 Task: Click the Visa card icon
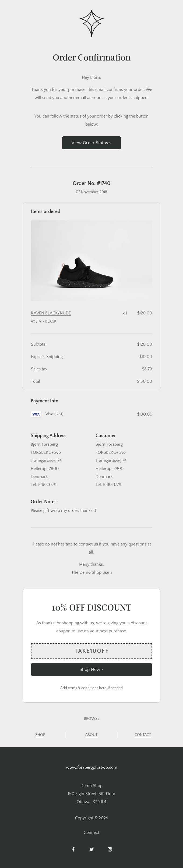(x=36, y=414)
